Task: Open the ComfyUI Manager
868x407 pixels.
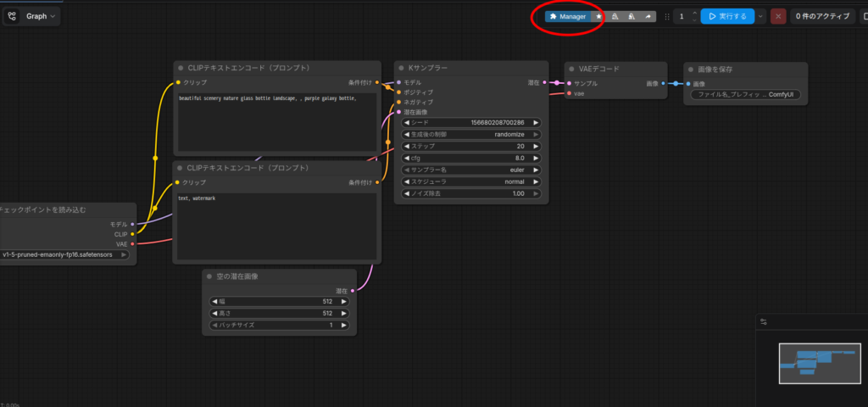Action: [x=568, y=16]
